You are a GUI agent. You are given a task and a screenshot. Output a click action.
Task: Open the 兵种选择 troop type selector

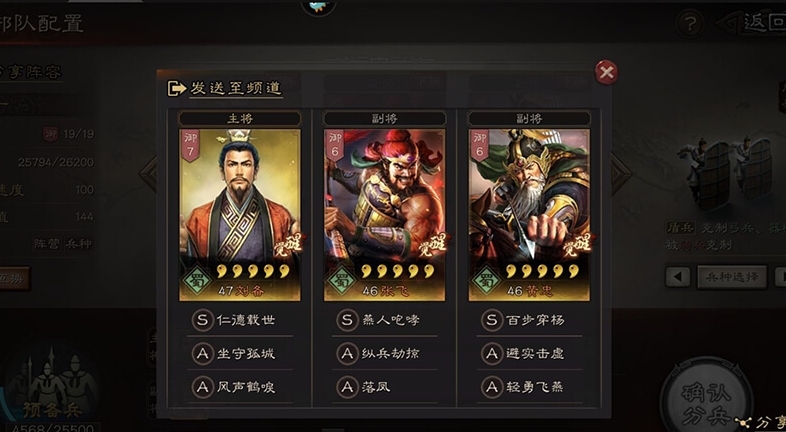(732, 277)
